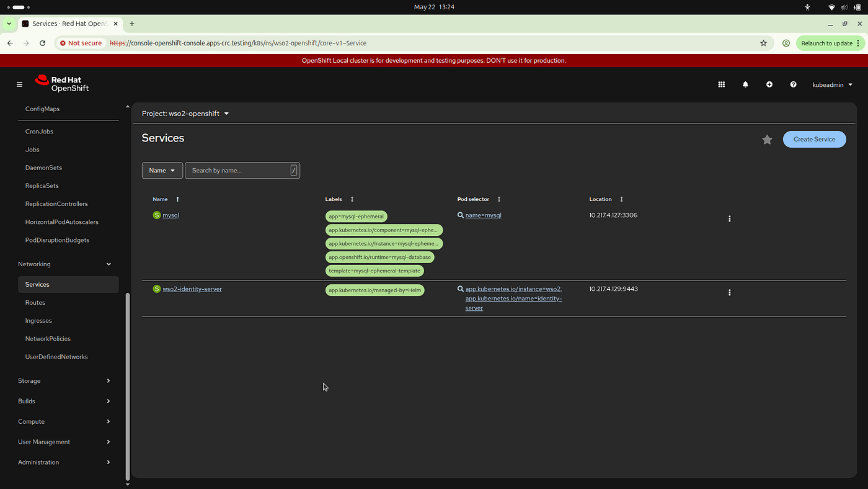Expand the Builds section
The width and height of the screenshot is (868, 489).
pyautogui.click(x=64, y=402)
